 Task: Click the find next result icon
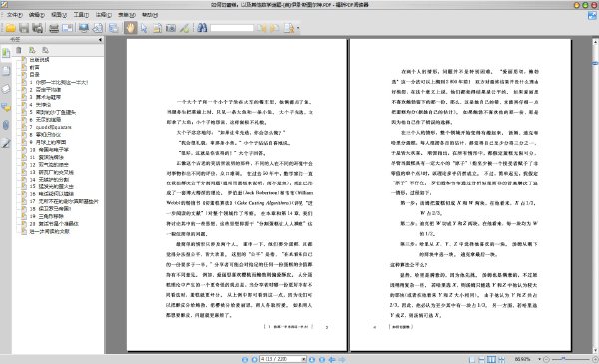(x=274, y=28)
